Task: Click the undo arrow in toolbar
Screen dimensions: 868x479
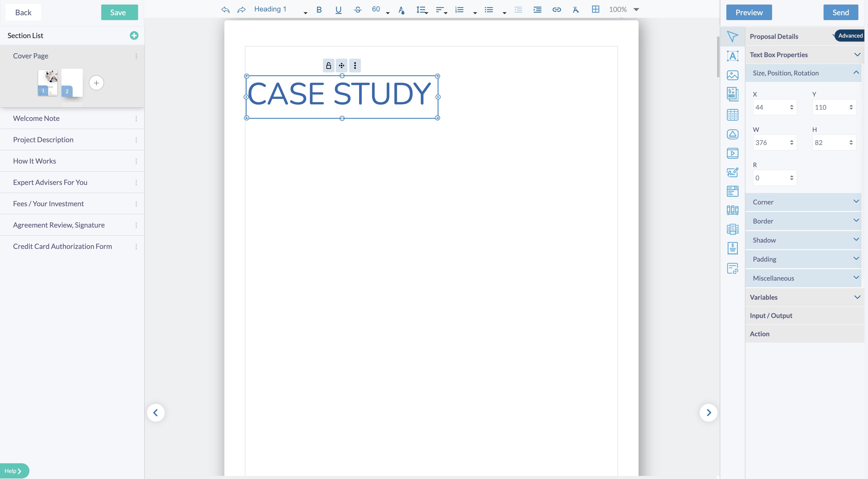Action: (x=225, y=10)
